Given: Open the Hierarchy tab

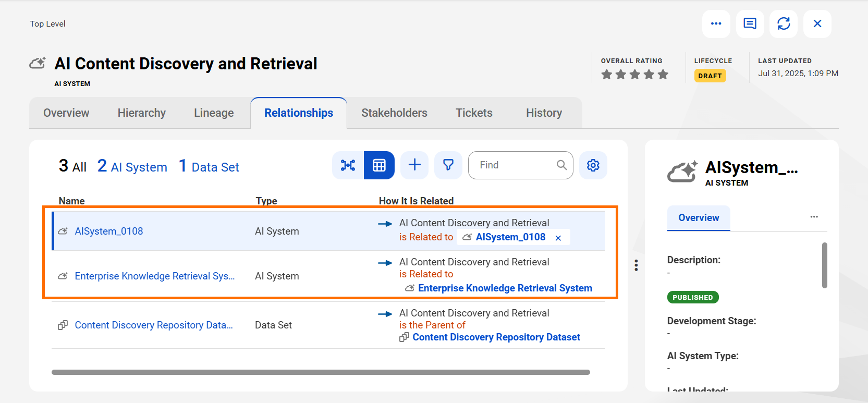Looking at the screenshot, I should click(142, 113).
